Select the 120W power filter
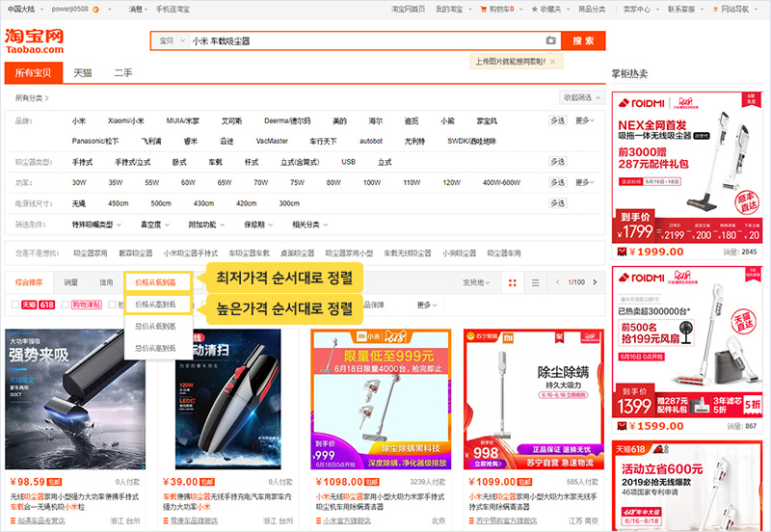The image size is (771, 532). (451, 182)
